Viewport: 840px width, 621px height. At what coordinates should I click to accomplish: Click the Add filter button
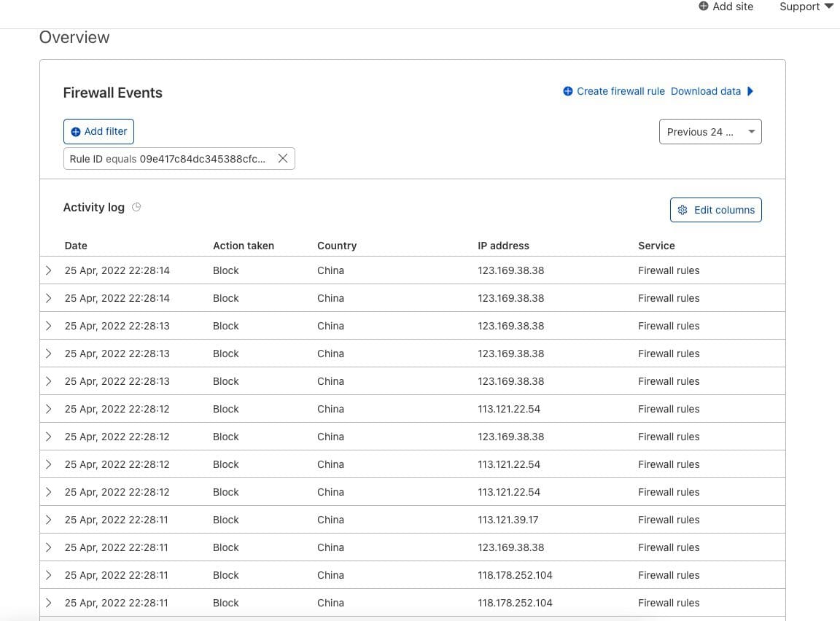(98, 131)
